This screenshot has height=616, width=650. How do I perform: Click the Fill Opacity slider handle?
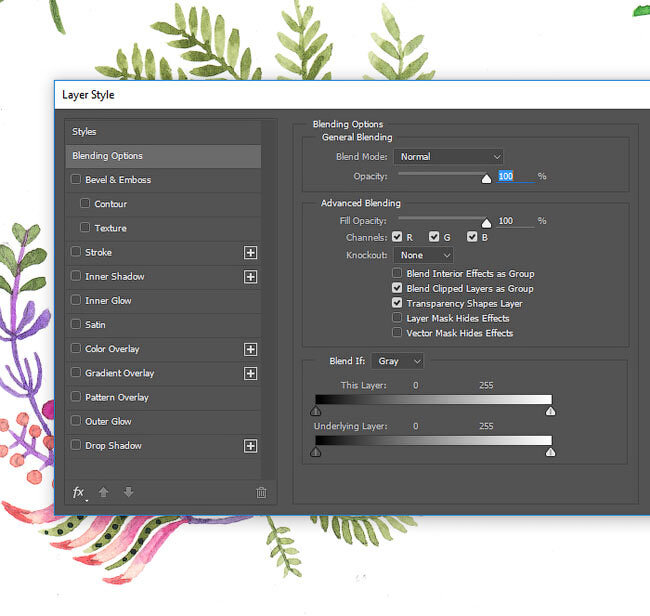click(x=486, y=223)
